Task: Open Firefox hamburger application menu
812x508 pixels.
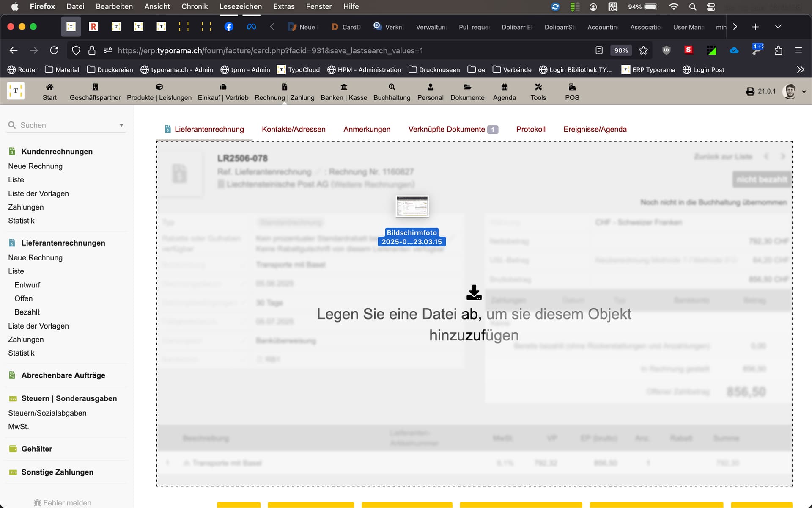Action: pos(798,50)
